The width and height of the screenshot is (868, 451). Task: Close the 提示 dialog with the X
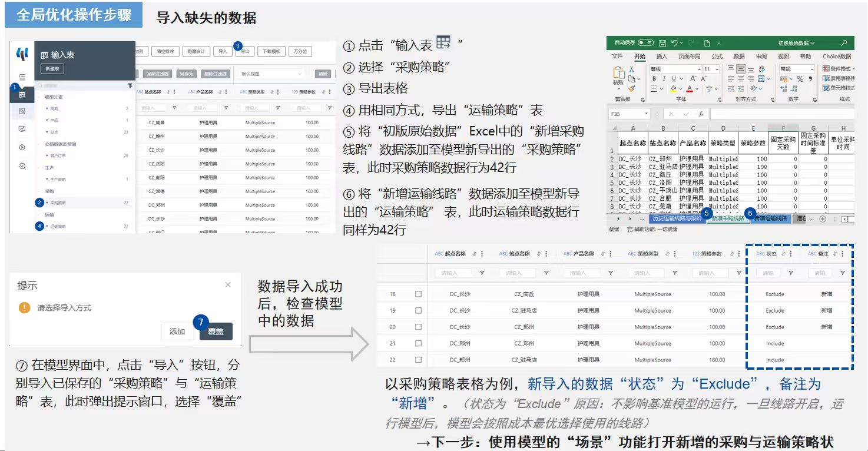[x=228, y=285]
